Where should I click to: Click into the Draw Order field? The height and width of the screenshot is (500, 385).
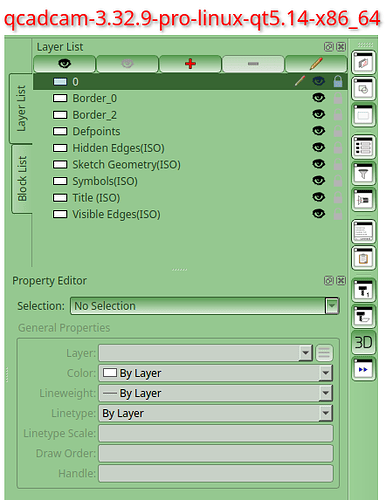(216, 453)
